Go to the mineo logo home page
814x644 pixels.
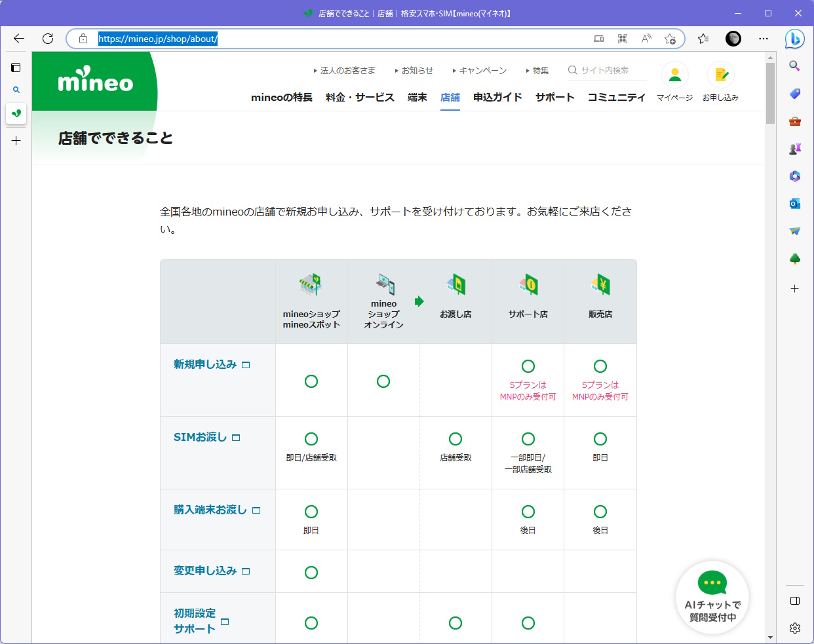(96, 80)
